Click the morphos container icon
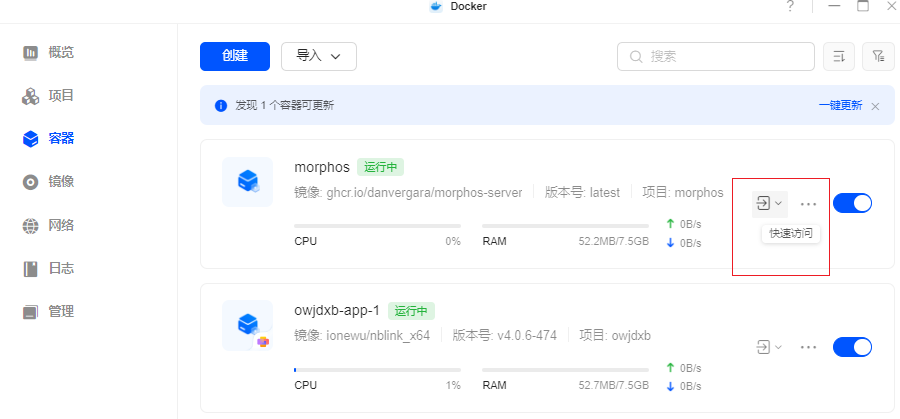The image size is (900, 419). tap(248, 181)
